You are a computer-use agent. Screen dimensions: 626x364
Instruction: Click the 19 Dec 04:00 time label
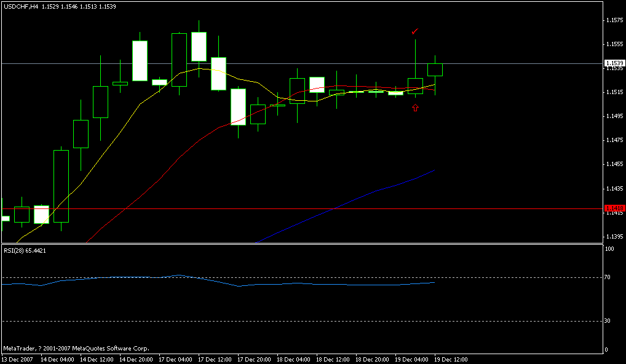(411, 360)
